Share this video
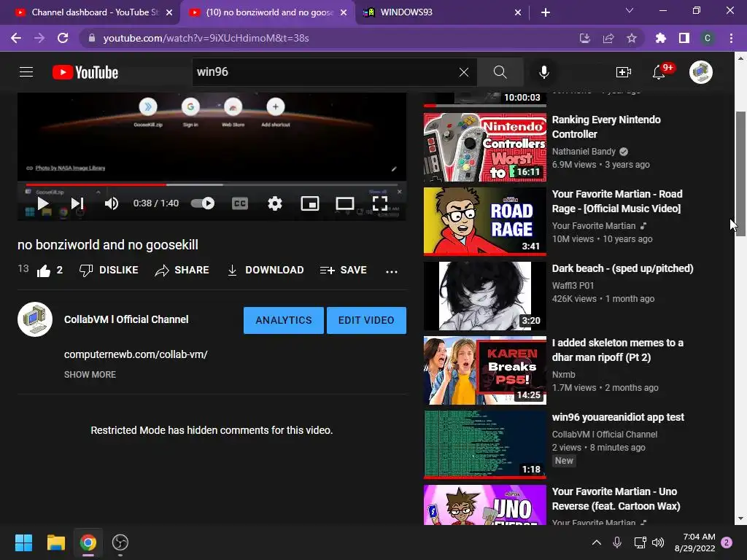The width and height of the screenshot is (747, 560). pyautogui.click(x=182, y=270)
